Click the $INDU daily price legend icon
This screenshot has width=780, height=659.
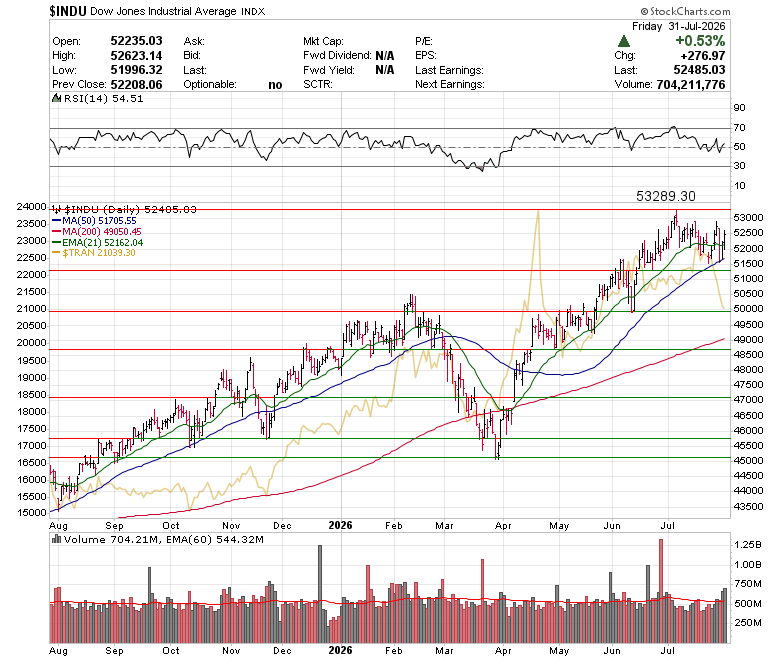57,209
